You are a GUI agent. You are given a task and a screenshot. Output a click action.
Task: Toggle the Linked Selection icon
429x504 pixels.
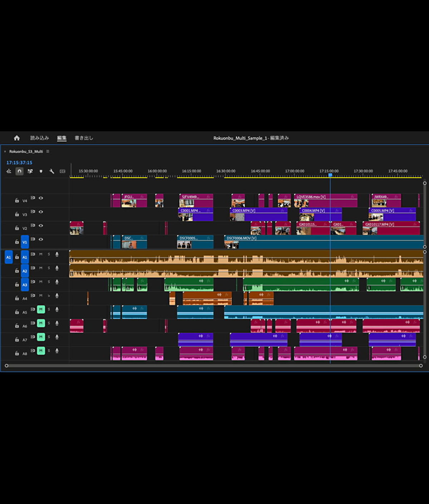pos(30,171)
